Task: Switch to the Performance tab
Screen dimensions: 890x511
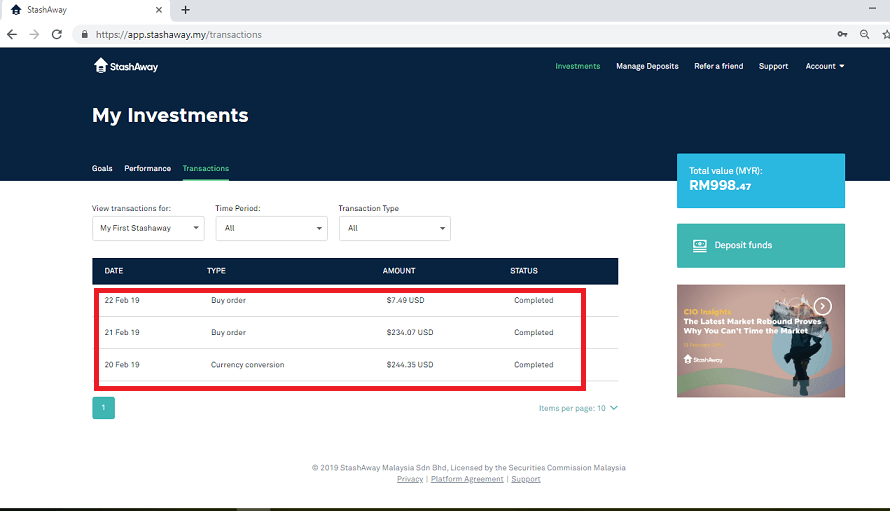Action: (148, 169)
